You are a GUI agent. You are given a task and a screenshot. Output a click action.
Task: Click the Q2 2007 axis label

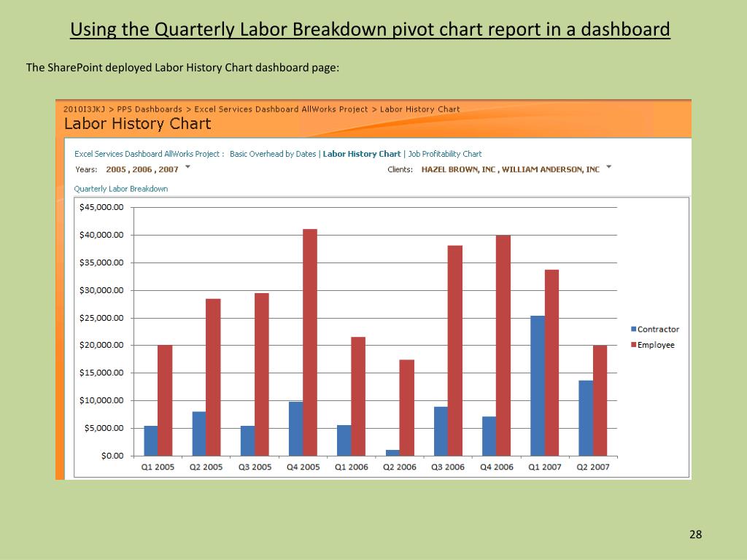tap(593, 467)
